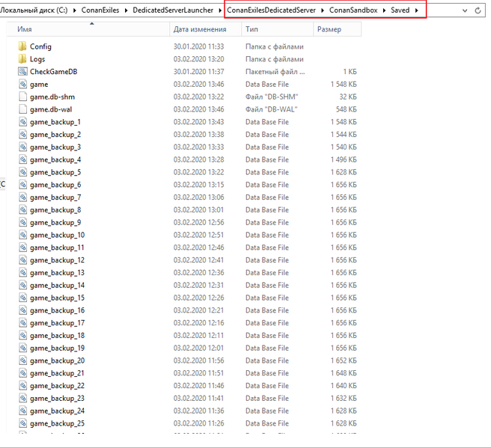Select the game_backup_21 file name
This screenshot has width=491, height=448.
tap(58, 373)
